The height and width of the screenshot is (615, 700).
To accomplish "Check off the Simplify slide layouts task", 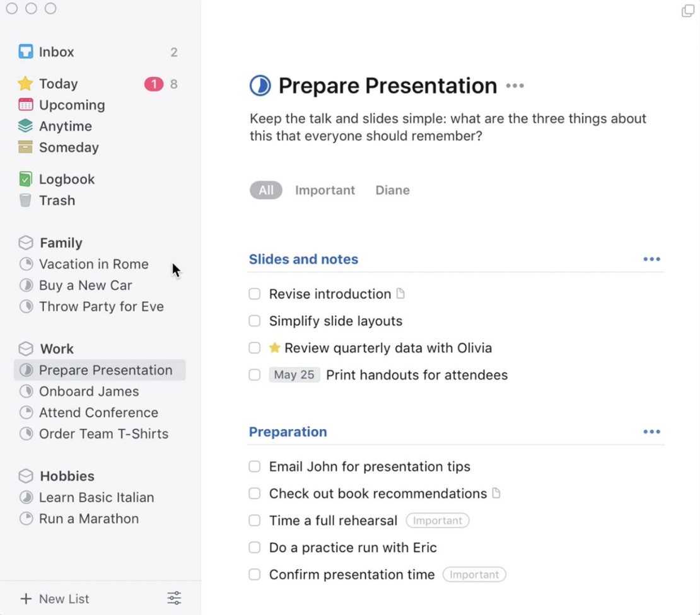I will tap(254, 321).
